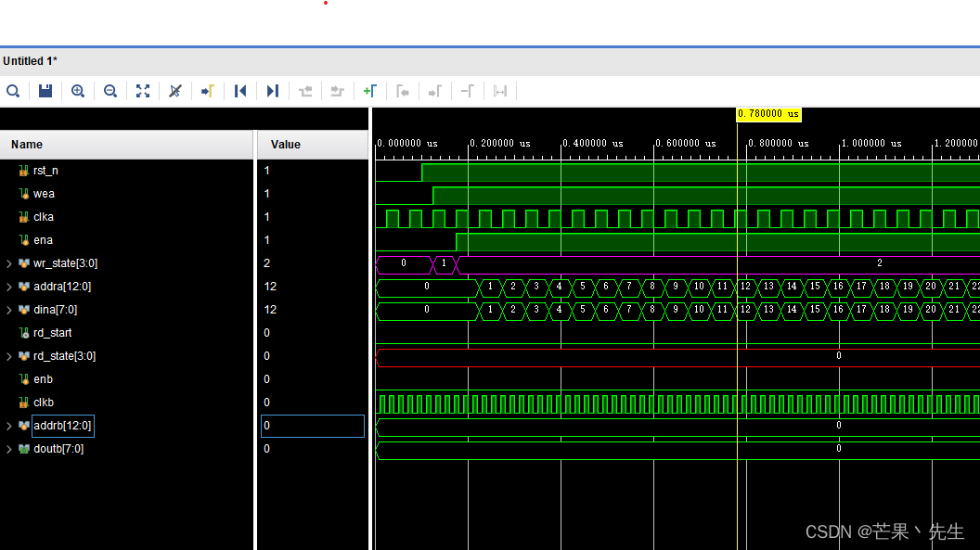Click the dina waveform segment labeled 15
Screen dimensions: 980x550
tap(815, 310)
